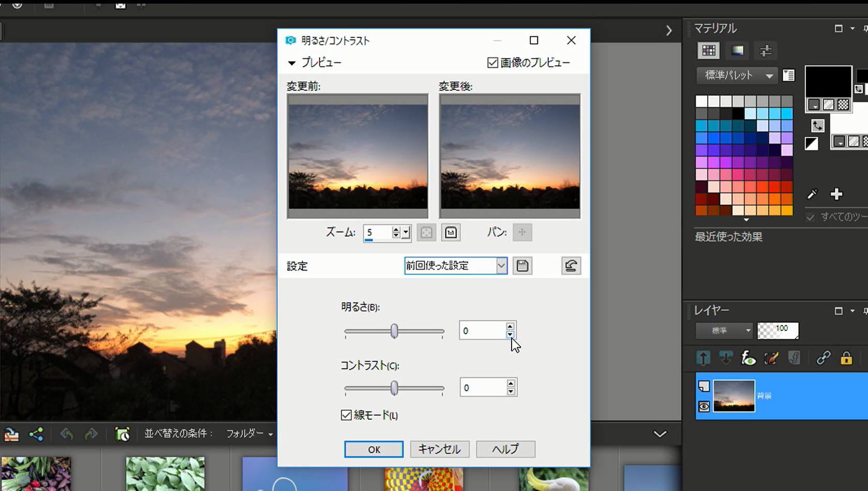Uncheck the 画像のプレビュー checkbox
Screen dimensions: 868x491
[492, 63]
